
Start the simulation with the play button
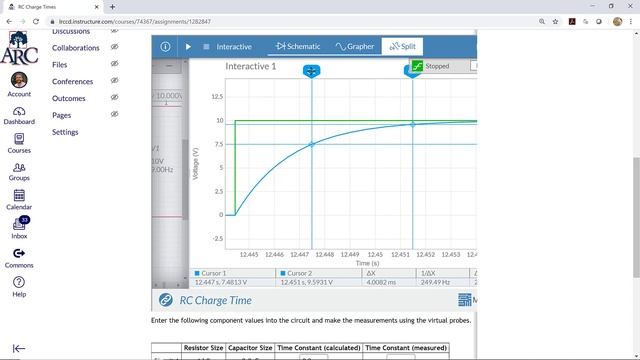[x=188, y=47]
